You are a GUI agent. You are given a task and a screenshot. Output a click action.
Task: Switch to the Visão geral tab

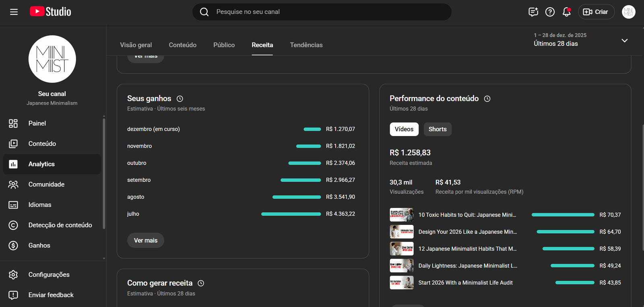[x=136, y=45]
